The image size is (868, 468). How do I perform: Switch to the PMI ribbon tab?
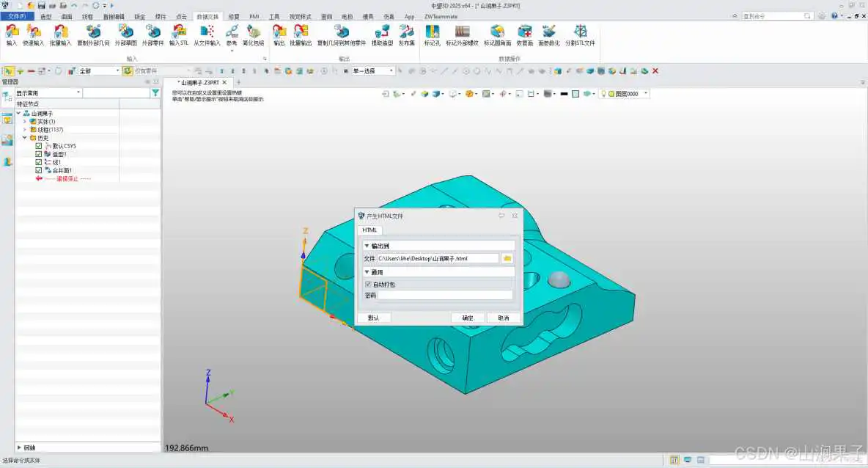[254, 17]
